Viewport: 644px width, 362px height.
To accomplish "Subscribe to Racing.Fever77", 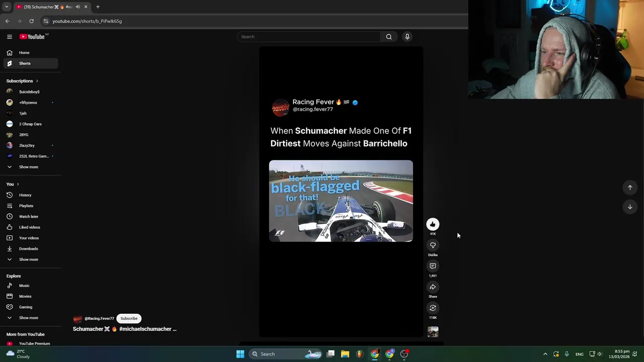I will (129, 318).
